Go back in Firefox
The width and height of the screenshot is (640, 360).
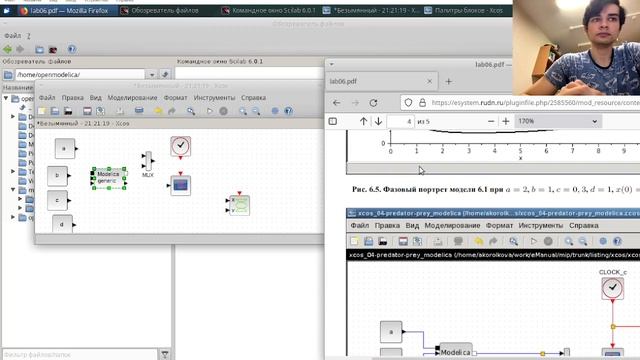click(336, 103)
